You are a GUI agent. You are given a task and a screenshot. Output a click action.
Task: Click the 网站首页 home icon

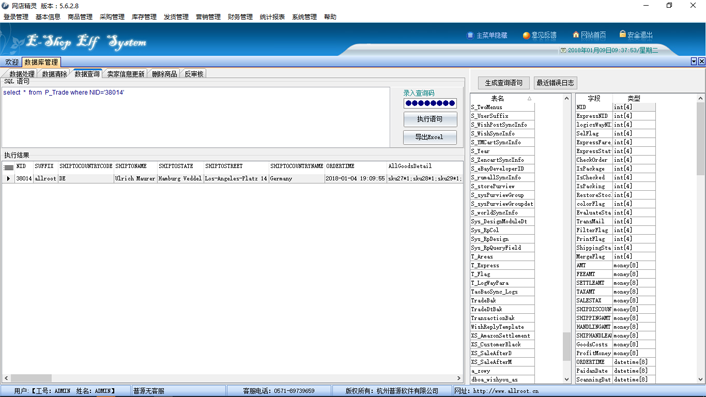[575, 34]
